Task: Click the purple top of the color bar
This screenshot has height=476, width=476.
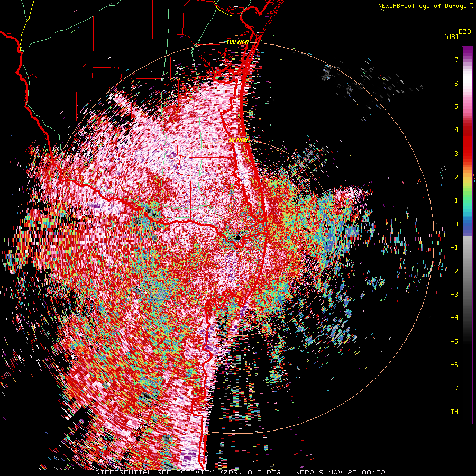Action: pos(467,52)
